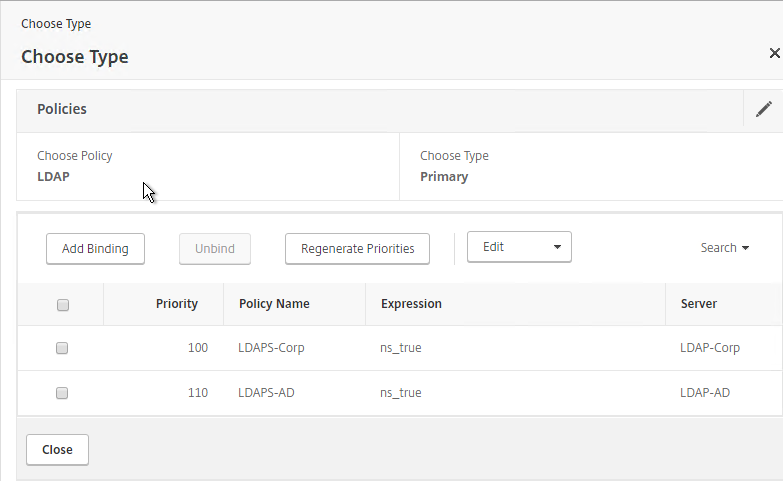Select the LDAPS-AD policy name

pyautogui.click(x=266, y=393)
